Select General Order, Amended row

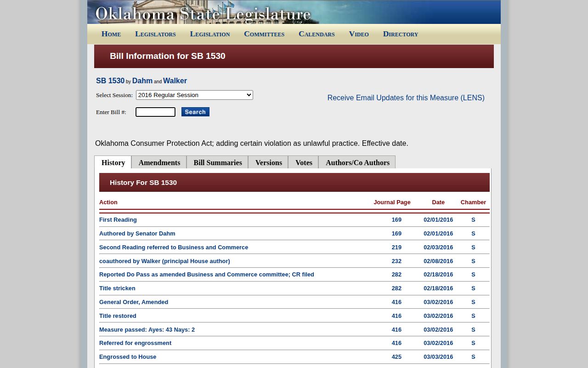pyautogui.click(x=294, y=302)
